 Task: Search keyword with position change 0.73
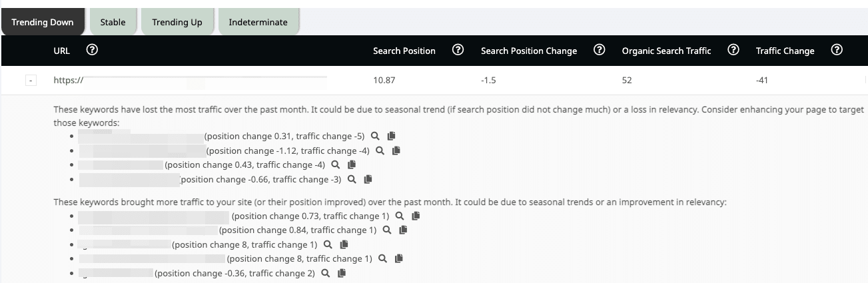pos(400,216)
